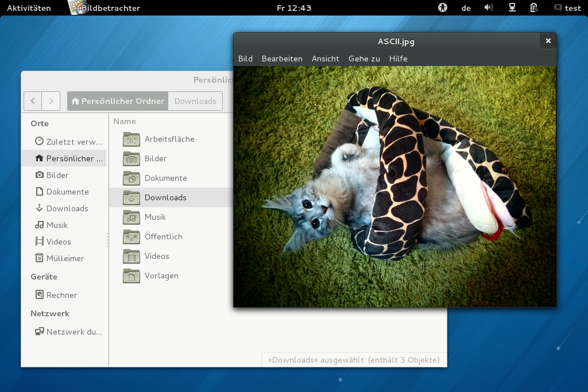Open the Aktivitäten overview
Screen dimensions: 588x392
tap(29, 8)
